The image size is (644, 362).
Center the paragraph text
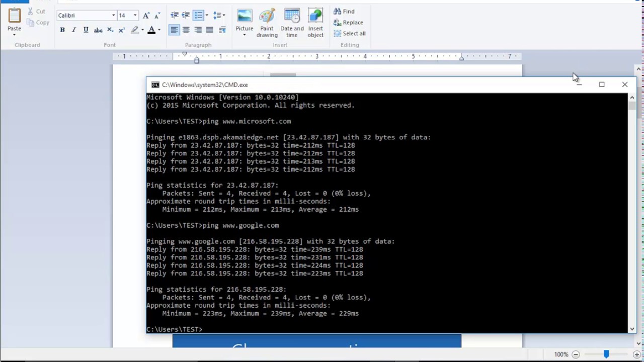click(x=186, y=30)
